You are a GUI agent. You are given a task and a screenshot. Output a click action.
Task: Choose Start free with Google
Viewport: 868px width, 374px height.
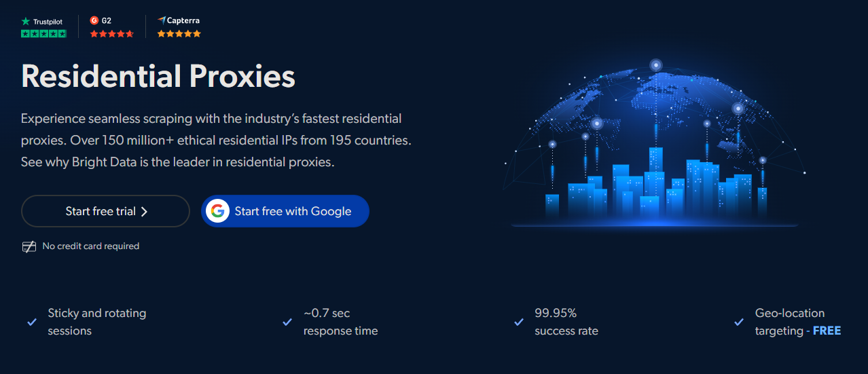tap(285, 211)
